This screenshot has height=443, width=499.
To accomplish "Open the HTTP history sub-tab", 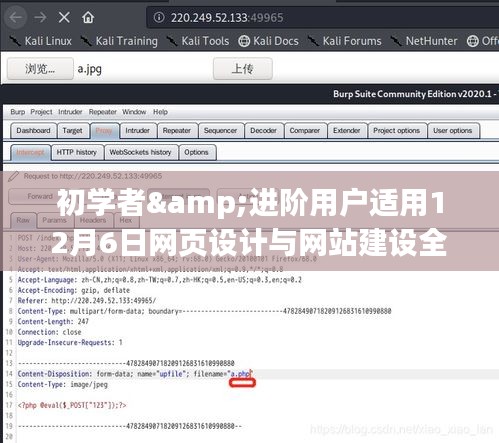I will (x=77, y=152).
